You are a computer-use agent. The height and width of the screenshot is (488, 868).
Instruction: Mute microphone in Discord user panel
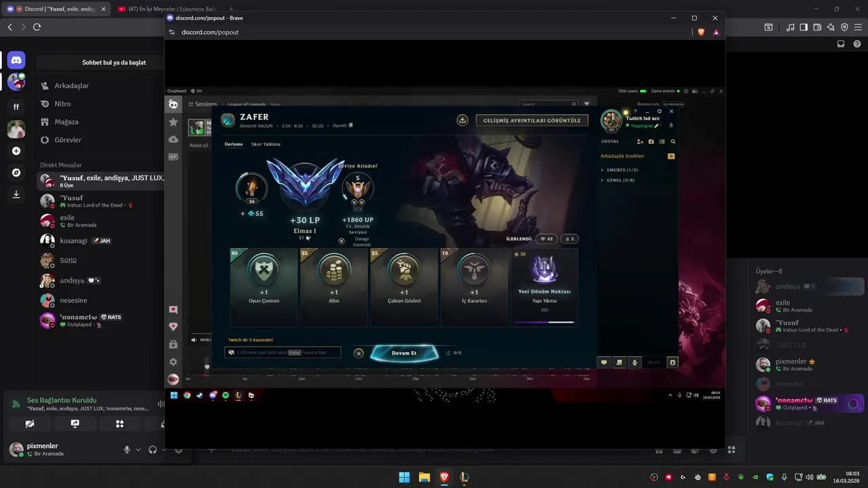(127, 449)
